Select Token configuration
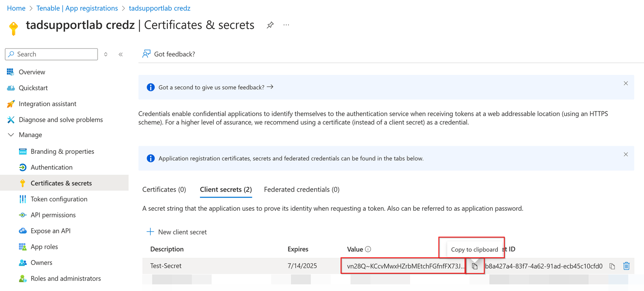This screenshot has height=291, width=644. point(59,199)
